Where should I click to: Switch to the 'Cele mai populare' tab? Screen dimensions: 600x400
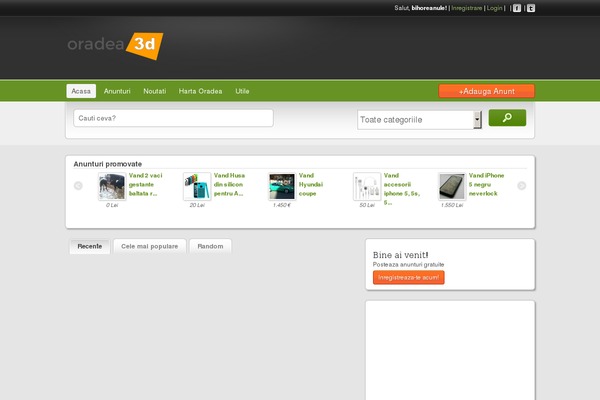coord(150,246)
